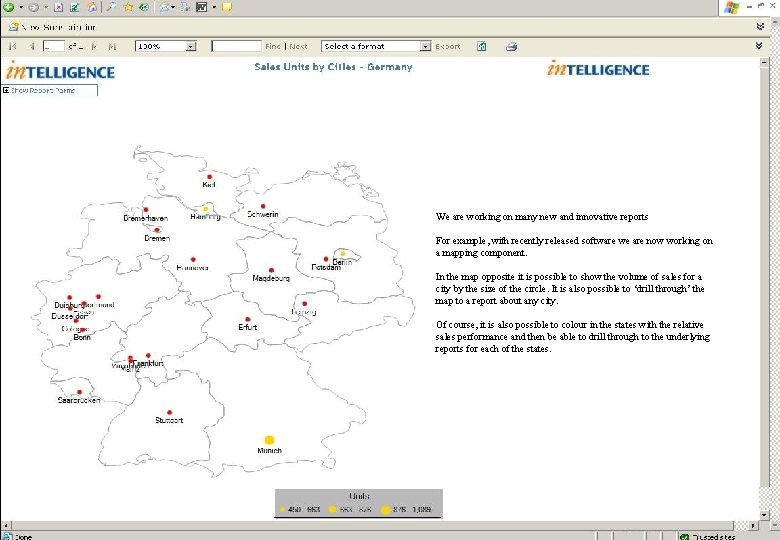Click the current page number field

54,46
